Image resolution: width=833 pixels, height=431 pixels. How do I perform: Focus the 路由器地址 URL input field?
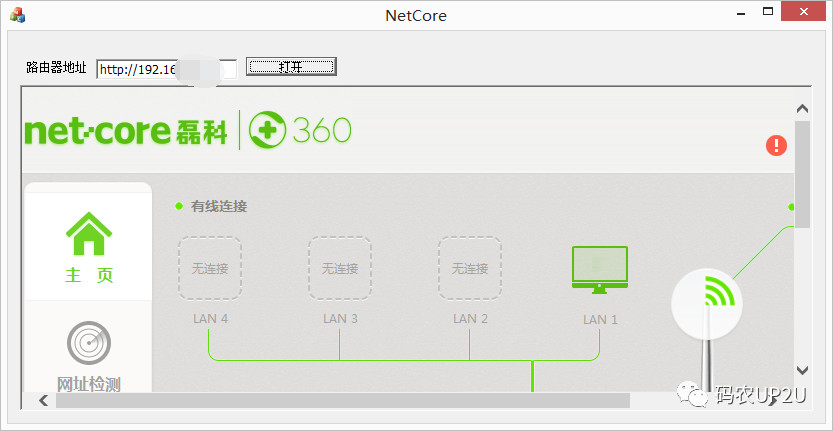(166, 69)
